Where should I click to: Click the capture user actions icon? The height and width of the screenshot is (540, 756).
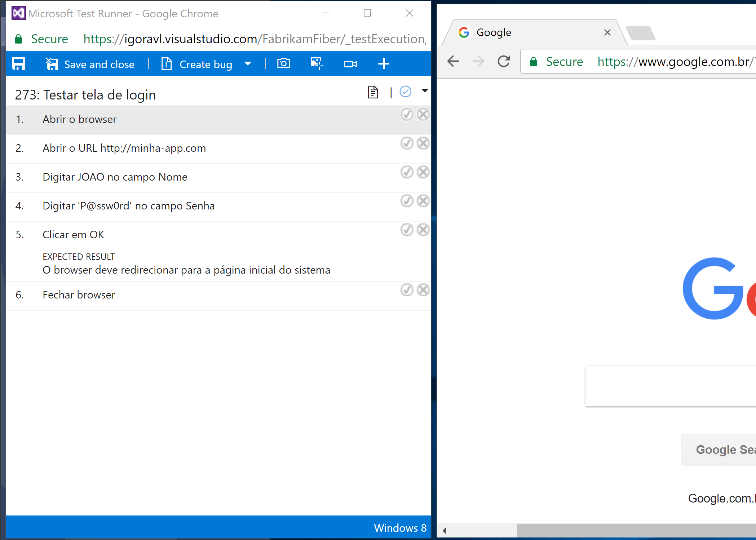317,63
